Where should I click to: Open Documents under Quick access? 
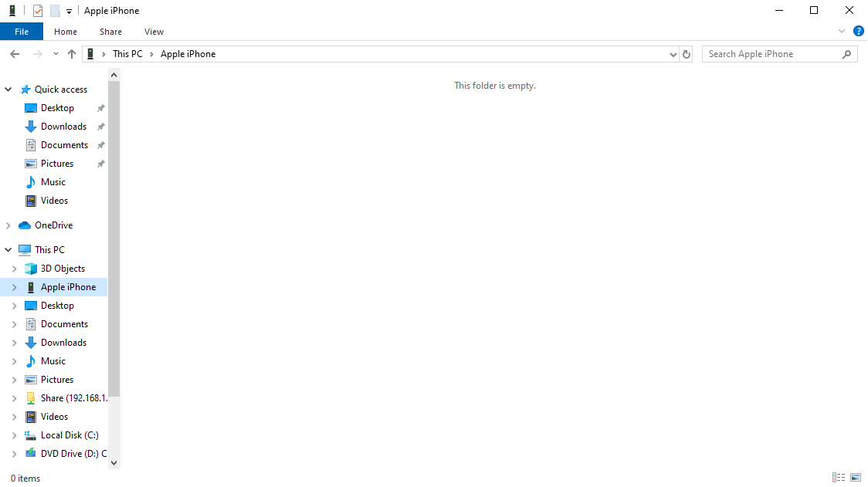click(x=64, y=145)
